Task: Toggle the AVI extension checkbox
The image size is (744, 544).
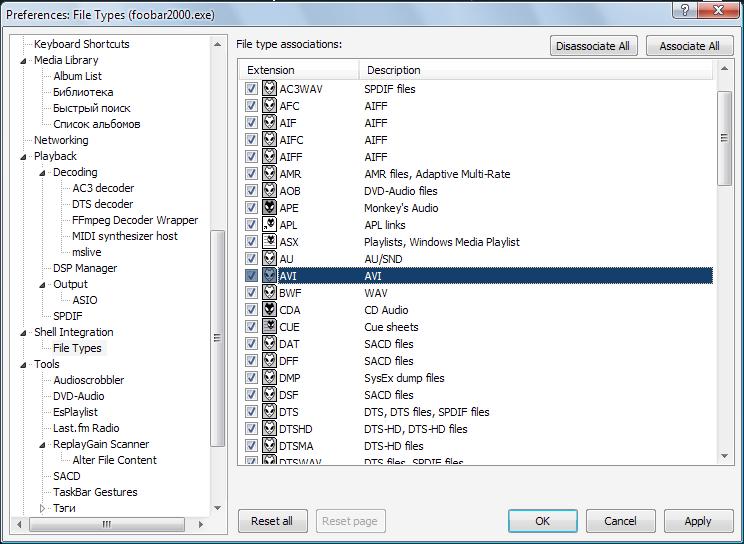Action: (x=251, y=276)
